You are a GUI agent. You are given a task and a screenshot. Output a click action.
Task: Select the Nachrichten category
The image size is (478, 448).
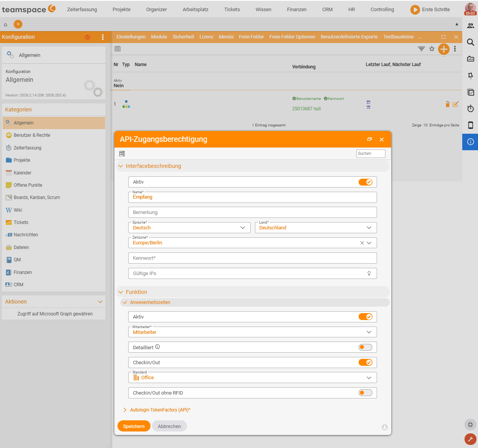point(54,235)
